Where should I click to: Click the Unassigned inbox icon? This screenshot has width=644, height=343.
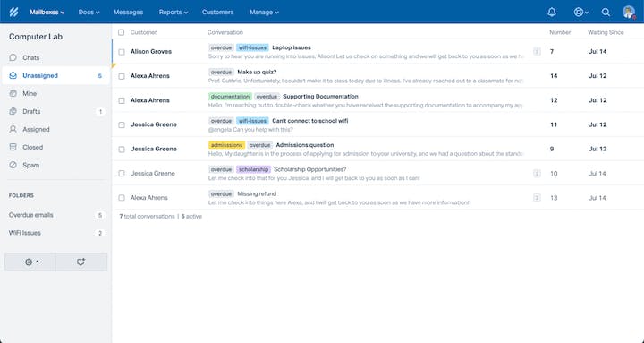[x=13, y=75]
